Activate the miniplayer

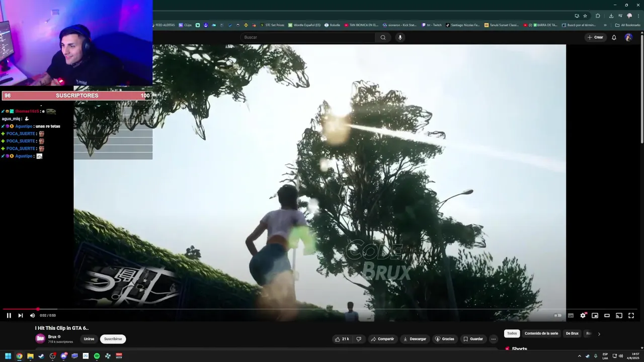[x=595, y=315]
